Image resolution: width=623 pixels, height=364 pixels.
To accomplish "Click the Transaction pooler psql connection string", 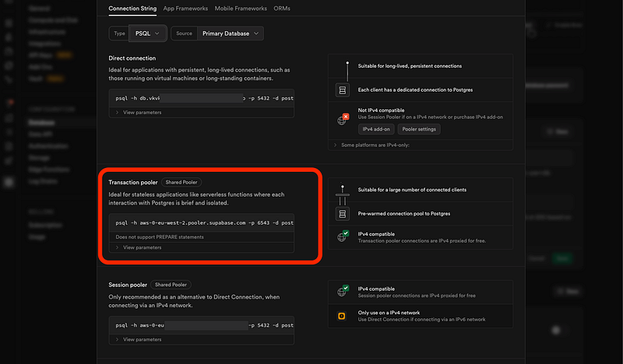I will click(x=201, y=222).
